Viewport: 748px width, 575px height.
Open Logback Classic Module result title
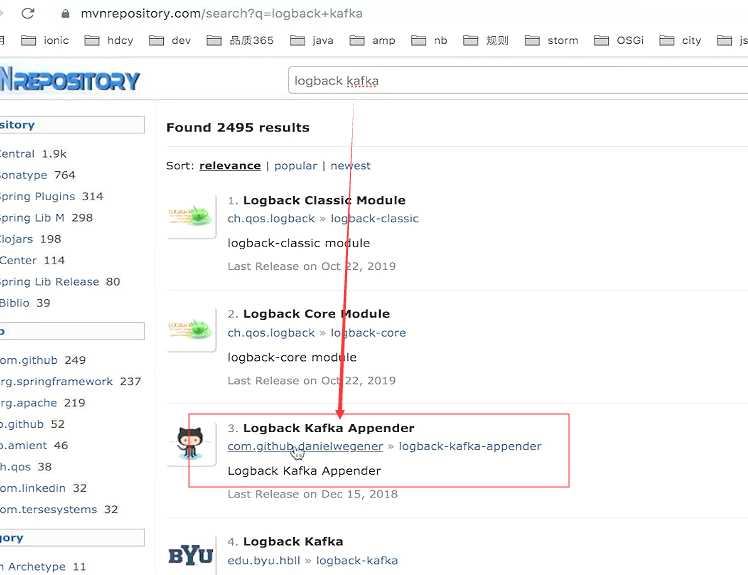pos(324,200)
